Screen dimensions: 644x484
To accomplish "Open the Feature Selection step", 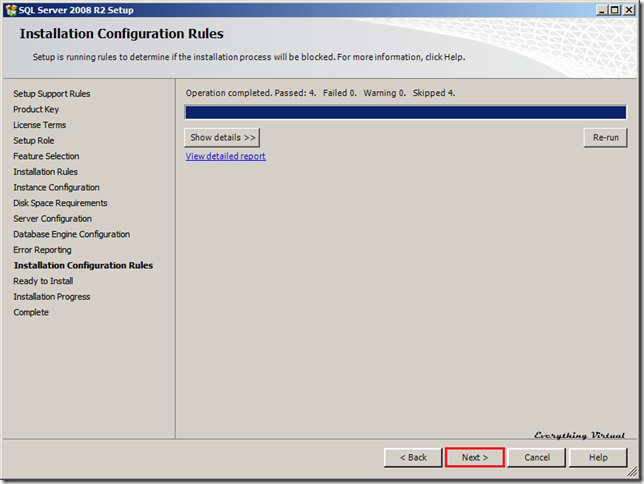I will 46,156.
